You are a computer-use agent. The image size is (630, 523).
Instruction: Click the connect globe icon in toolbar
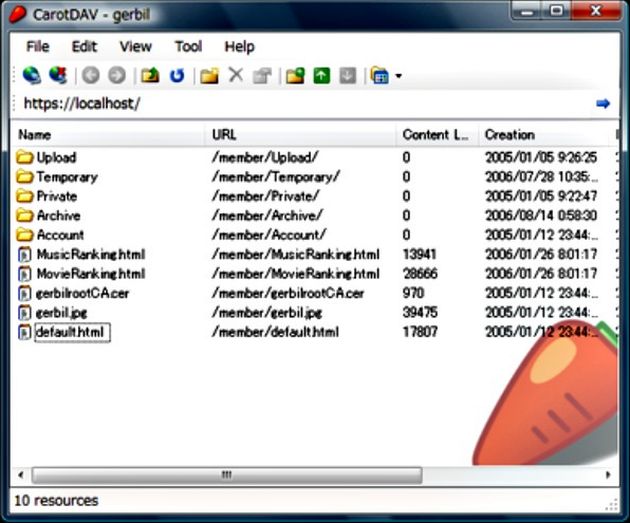click(x=32, y=75)
